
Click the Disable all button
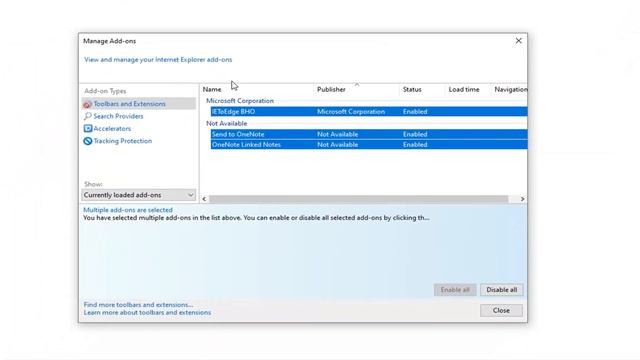[x=502, y=290]
